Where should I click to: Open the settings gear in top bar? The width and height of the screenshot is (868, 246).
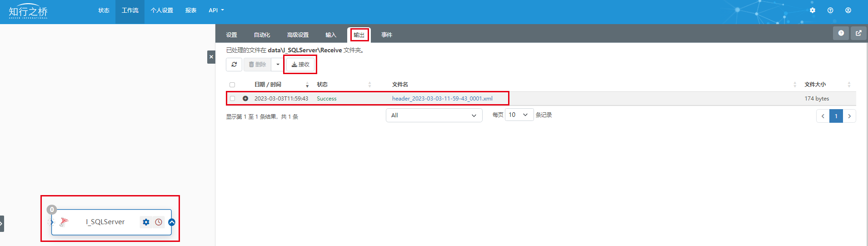coord(813,10)
